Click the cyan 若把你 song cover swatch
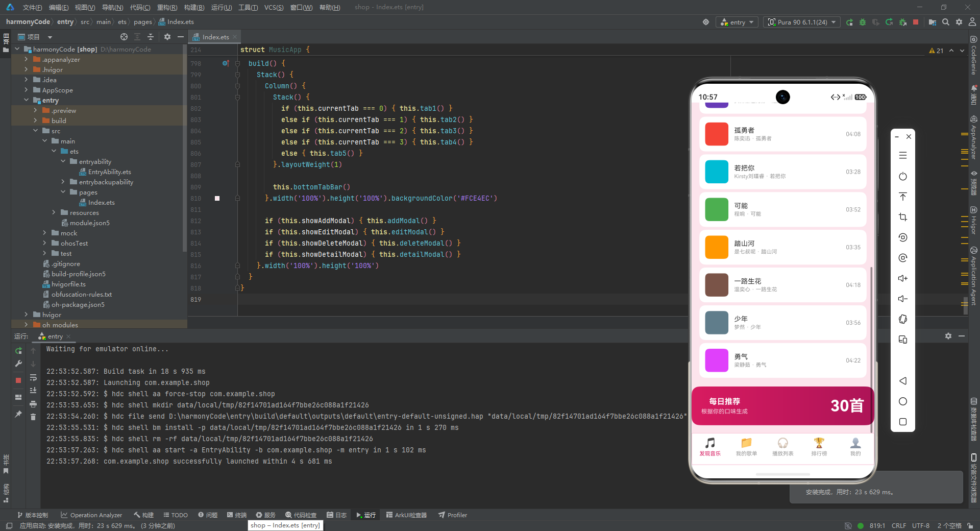Viewport: 980px width, 531px height. [717, 172]
